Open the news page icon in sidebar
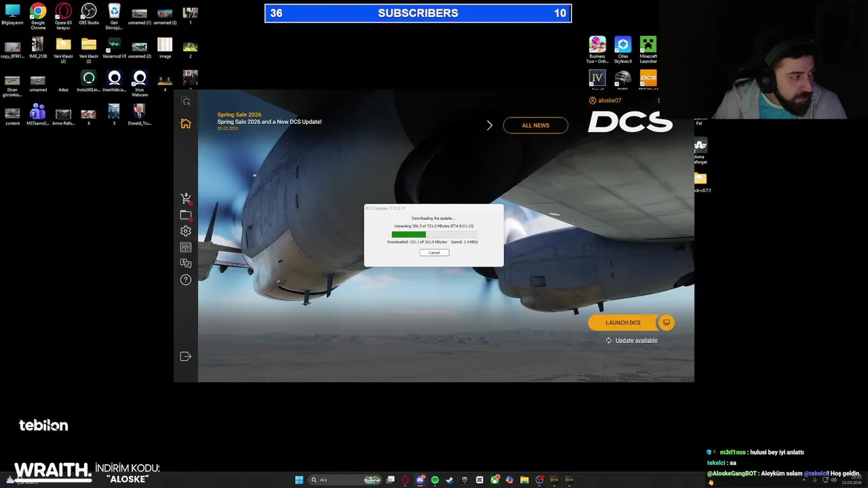This screenshot has height=488, width=868. (x=185, y=247)
